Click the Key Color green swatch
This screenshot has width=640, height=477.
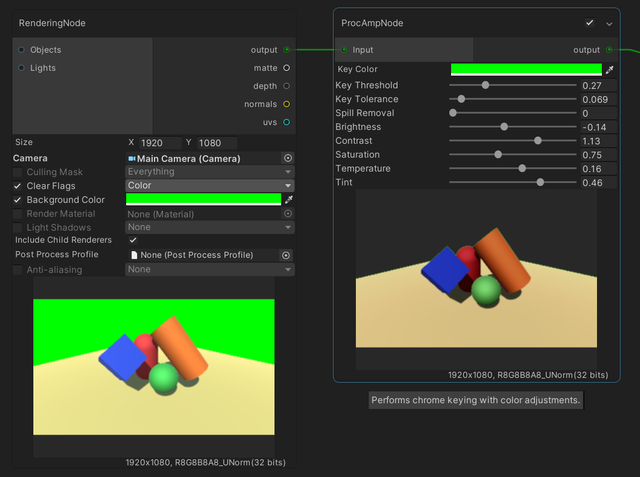(x=526, y=69)
